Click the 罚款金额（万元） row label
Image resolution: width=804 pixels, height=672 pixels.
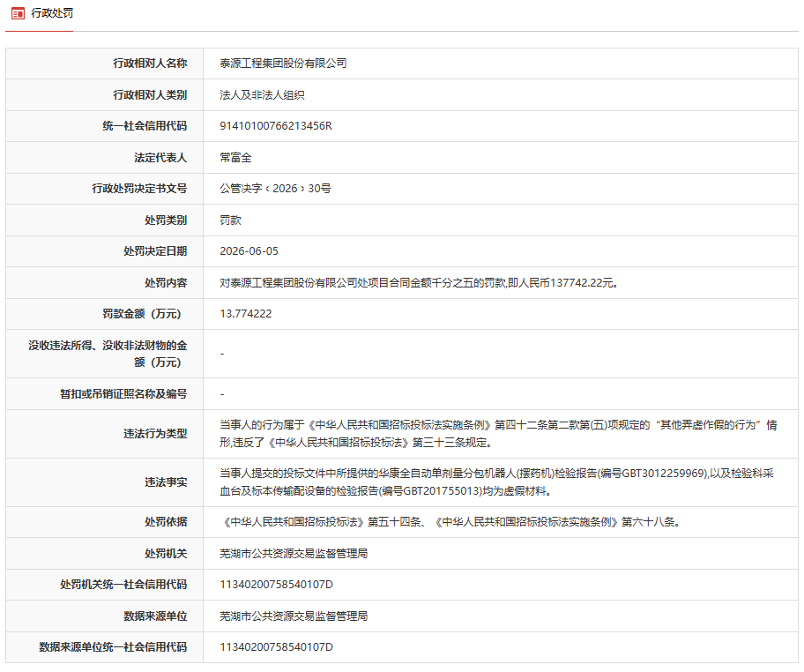142,313
